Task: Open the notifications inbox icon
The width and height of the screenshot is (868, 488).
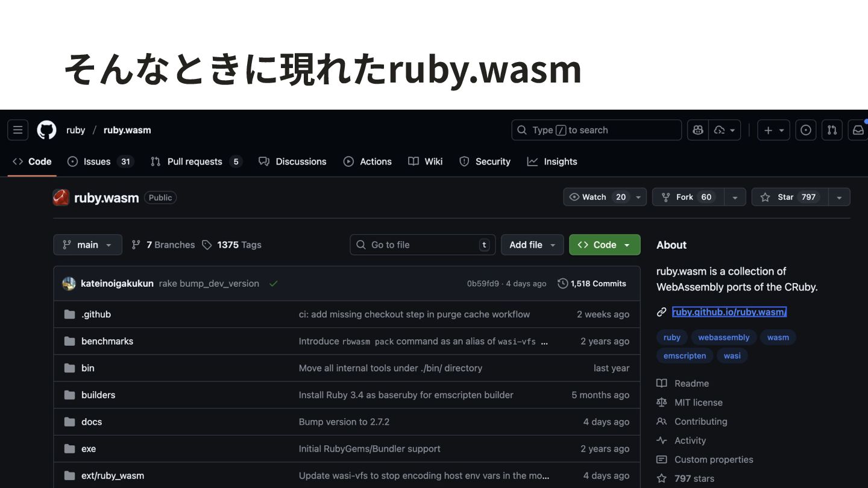Action: (858, 130)
